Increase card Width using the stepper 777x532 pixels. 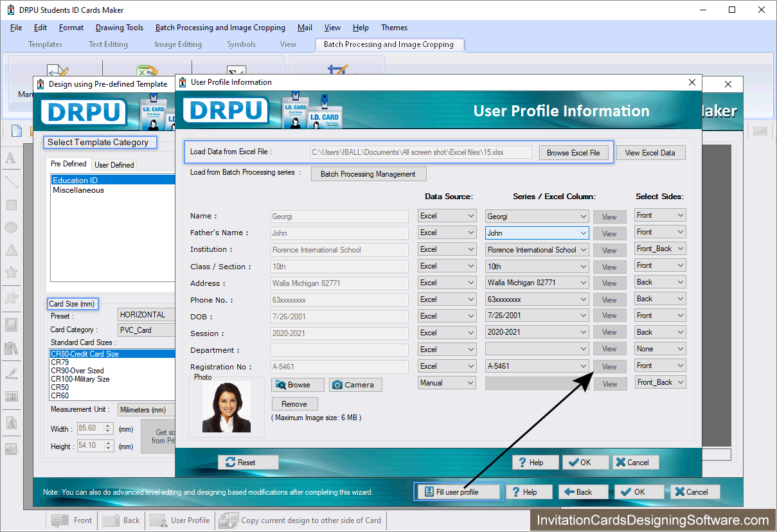pyautogui.click(x=107, y=425)
